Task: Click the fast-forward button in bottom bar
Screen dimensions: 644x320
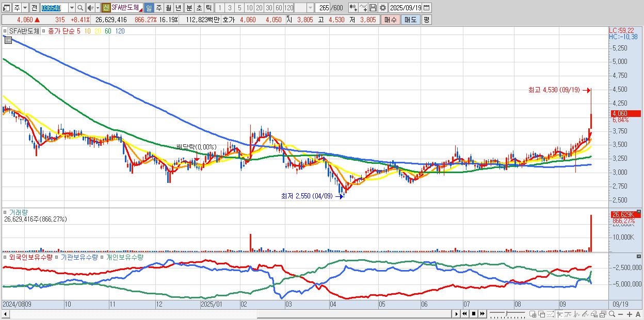Action: (482, 314)
